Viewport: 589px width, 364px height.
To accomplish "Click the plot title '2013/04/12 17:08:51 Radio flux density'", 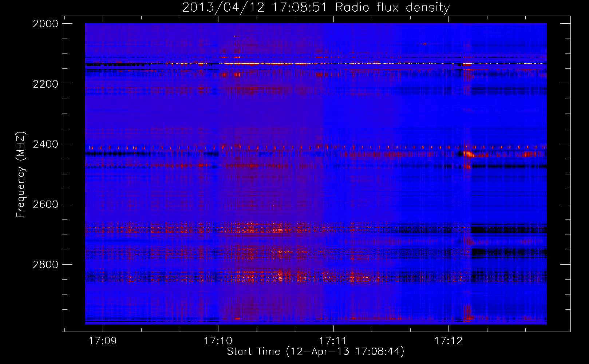I will pos(316,8).
